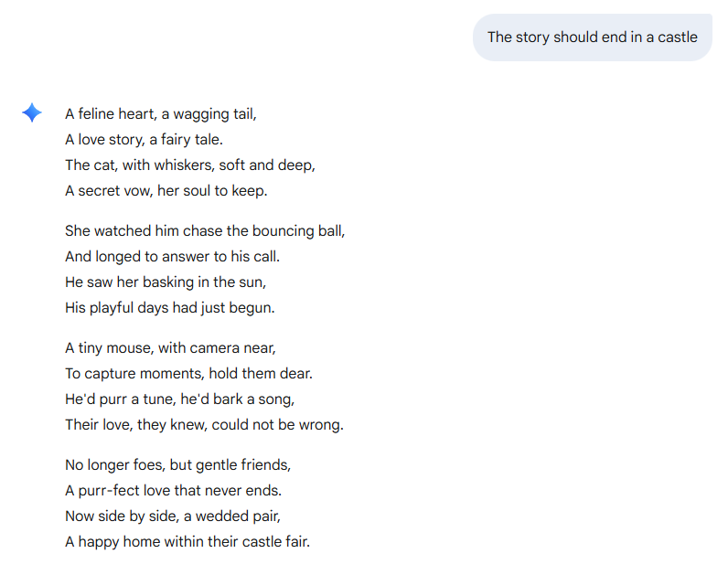Click the line about chasing the bouncing ball
The image size is (728, 564).
[205, 231]
